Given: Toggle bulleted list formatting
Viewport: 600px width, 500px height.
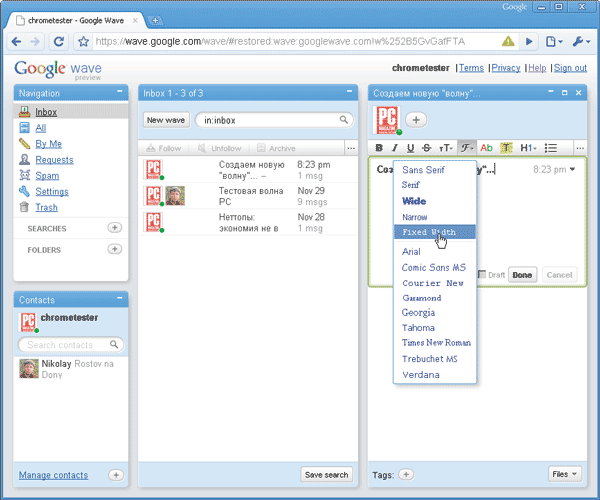Looking at the screenshot, I should pos(551,148).
